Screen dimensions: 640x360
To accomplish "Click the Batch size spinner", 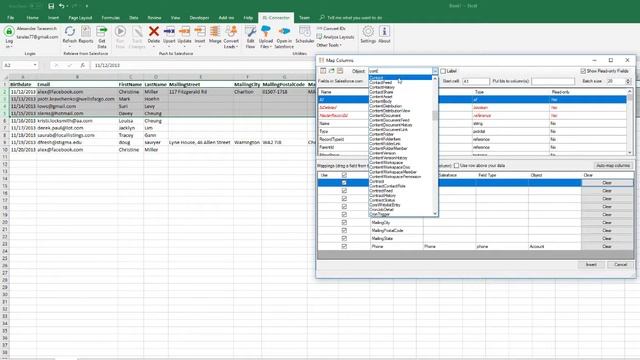I will pos(628,81).
